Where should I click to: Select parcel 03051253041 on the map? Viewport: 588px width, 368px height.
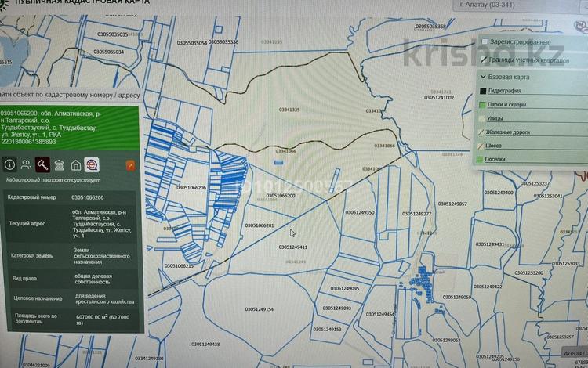(x=548, y=196)
